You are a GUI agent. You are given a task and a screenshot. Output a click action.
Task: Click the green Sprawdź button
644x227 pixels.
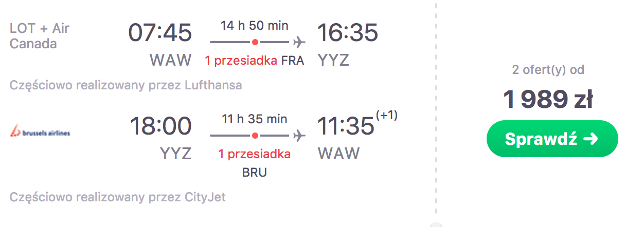tap(552, 139)
